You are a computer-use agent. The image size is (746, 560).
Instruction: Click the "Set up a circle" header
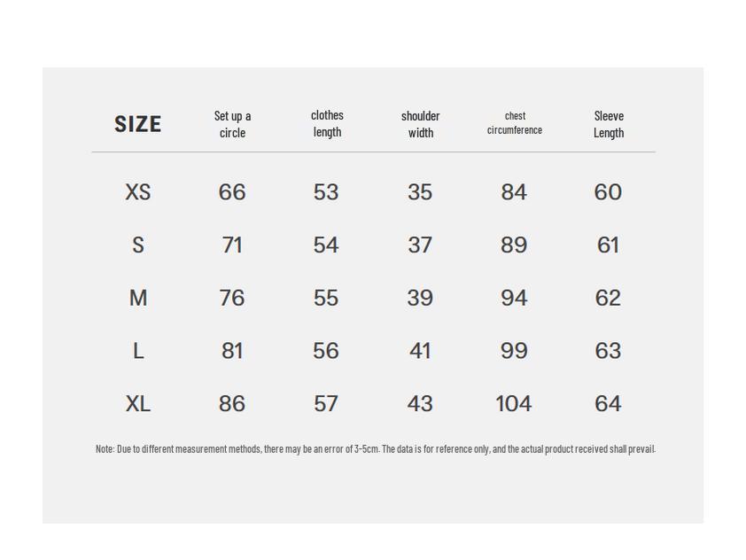(232, 124)
